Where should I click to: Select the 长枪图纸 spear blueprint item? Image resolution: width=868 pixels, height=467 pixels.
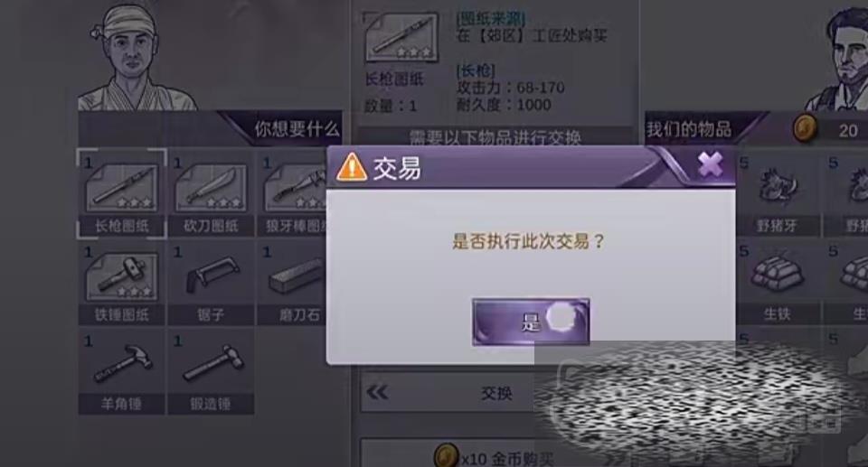(x=122, y=193)
